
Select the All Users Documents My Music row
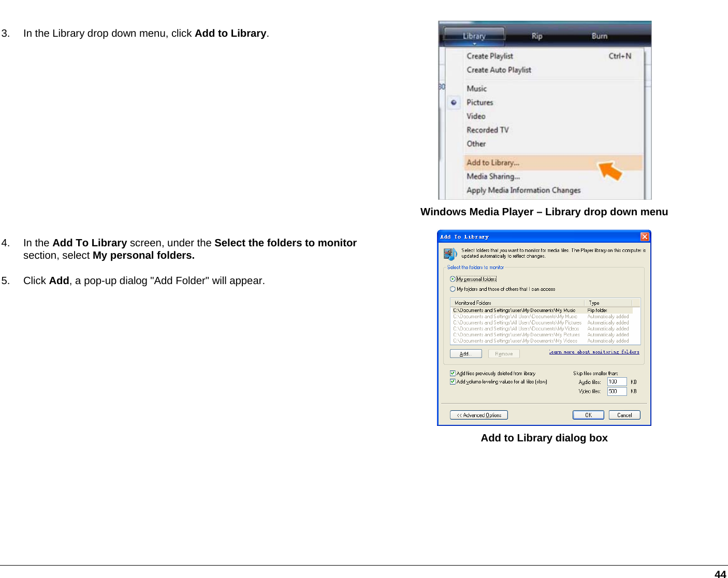(542, 317)
